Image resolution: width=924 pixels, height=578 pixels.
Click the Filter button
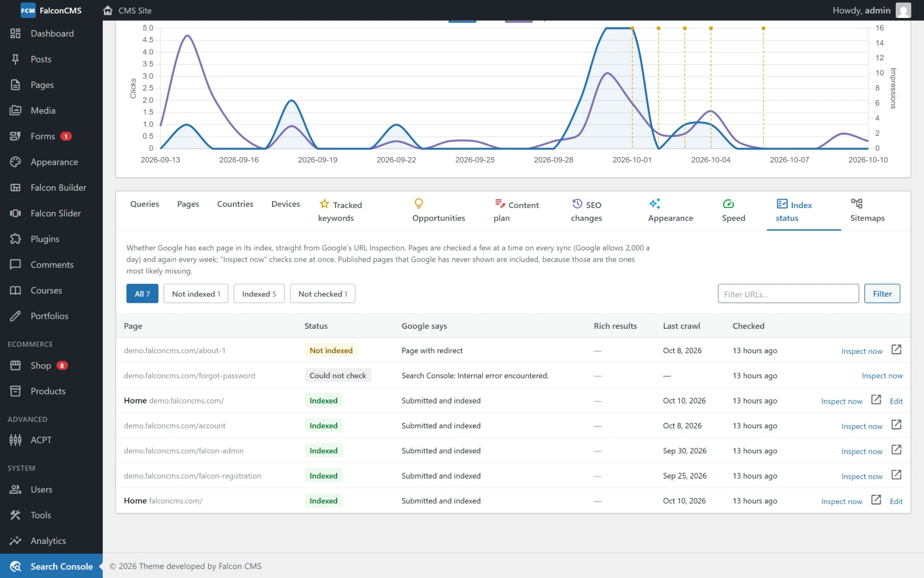tap(882, 294)
